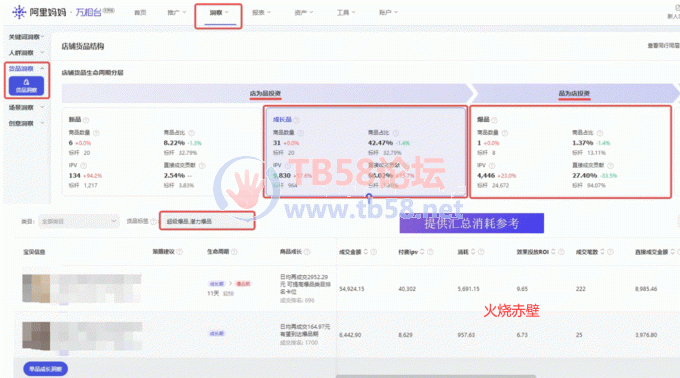Open the 洞察 top navigation menu
Image resolution: width=680 pixels, height=378 pixels.
[219, 13]
